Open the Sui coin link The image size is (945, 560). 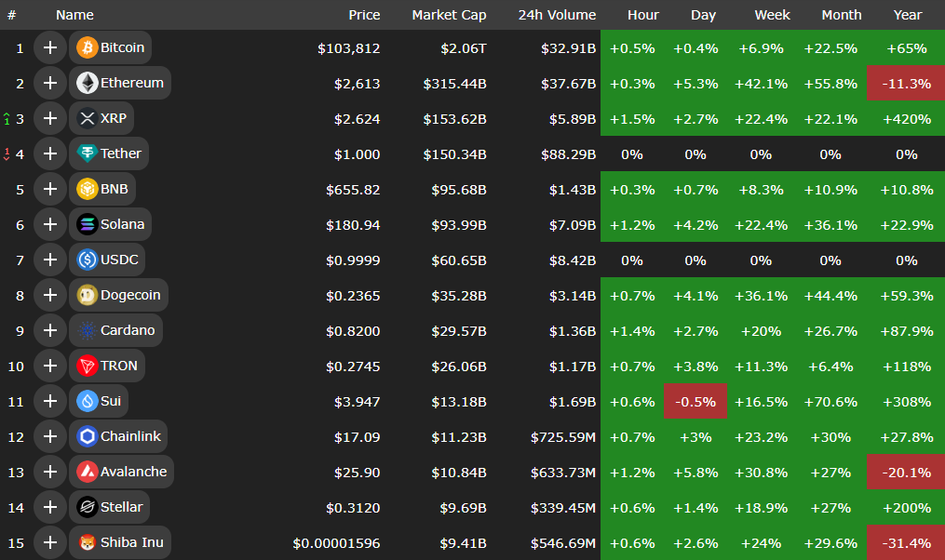[x=99, y=401]
